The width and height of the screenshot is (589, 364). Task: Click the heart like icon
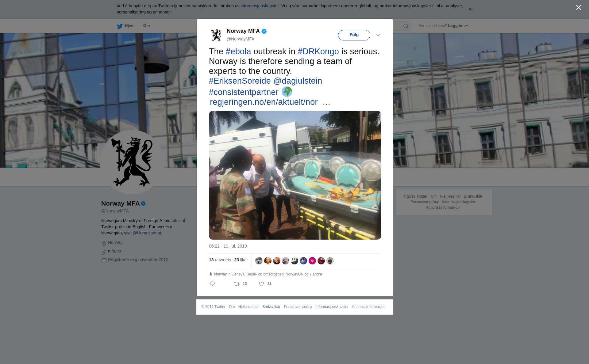pos(261,284)
